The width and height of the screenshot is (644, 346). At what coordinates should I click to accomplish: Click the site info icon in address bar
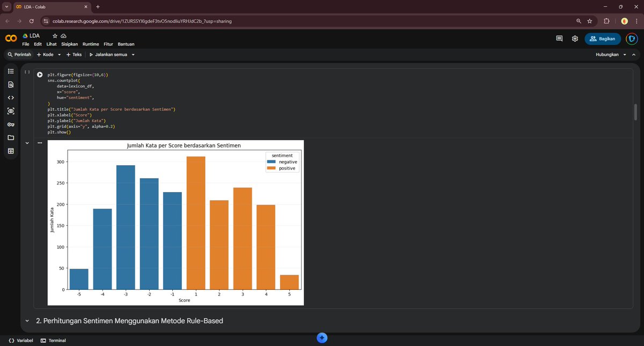pos(46,21)
